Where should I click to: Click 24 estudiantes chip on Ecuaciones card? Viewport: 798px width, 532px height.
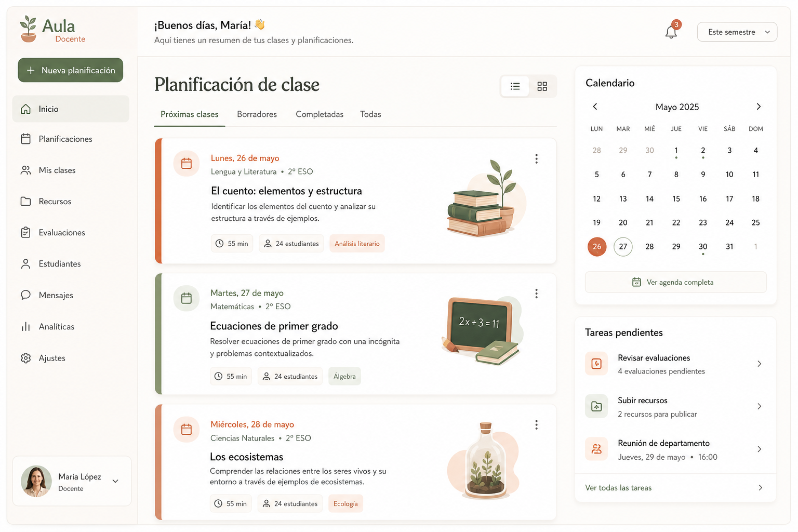(x=290, y=376)
